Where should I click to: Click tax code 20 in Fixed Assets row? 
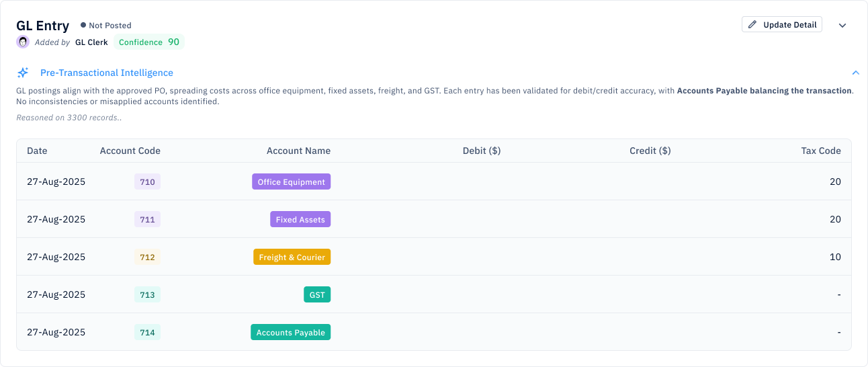point(835,219)
